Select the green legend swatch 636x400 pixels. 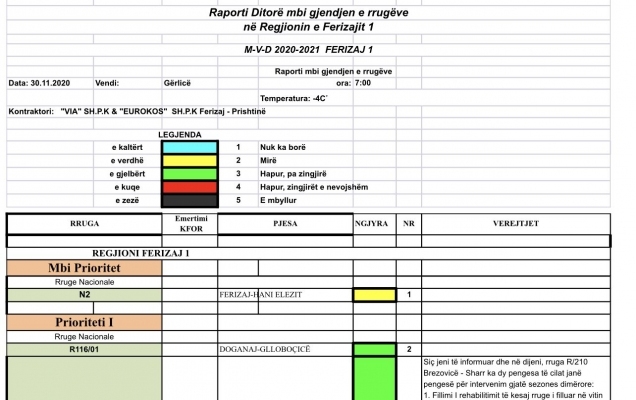(190, 174)
